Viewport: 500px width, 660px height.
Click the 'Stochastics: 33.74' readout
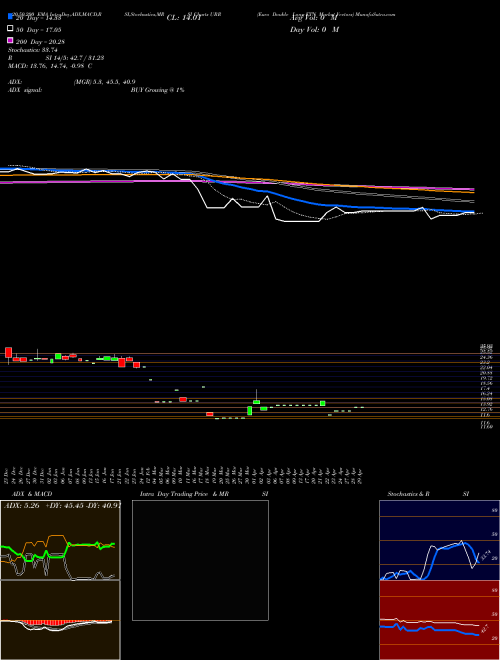(32, 50)
